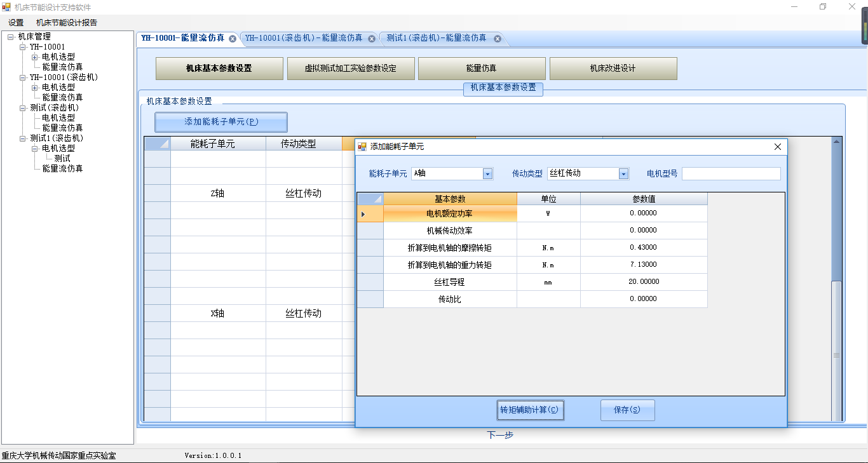Open the 机床节能设计报告 menu
Image resolution: width=868 pixels, height=463 pixels.
pos(67,23)
